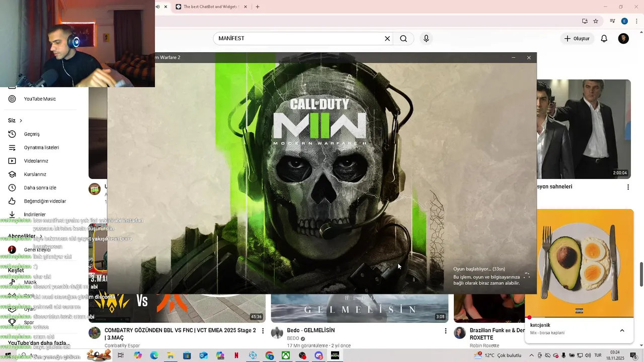The width and height of the screenshot is (644, 362).
Task: Open a new Chrome tab with plus
Action: [x=258, y=7]
